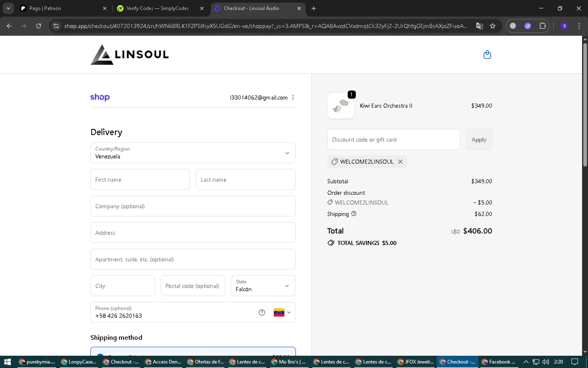Show the phone number help icon

pyautogui.click(x=262, y=312)
